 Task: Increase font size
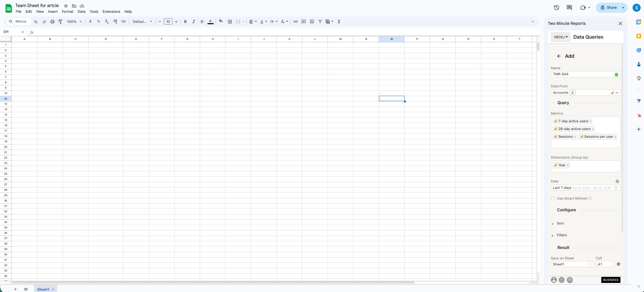coord(176,22)
